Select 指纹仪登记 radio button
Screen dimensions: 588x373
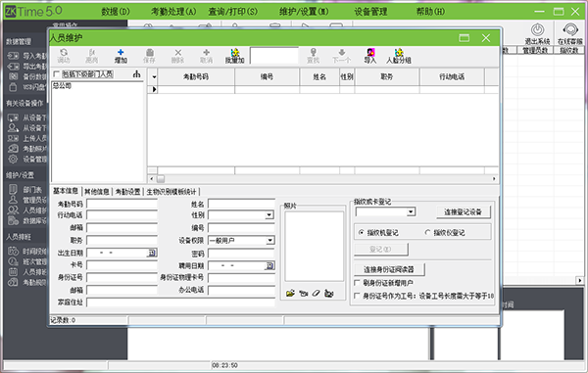(427, 233)
